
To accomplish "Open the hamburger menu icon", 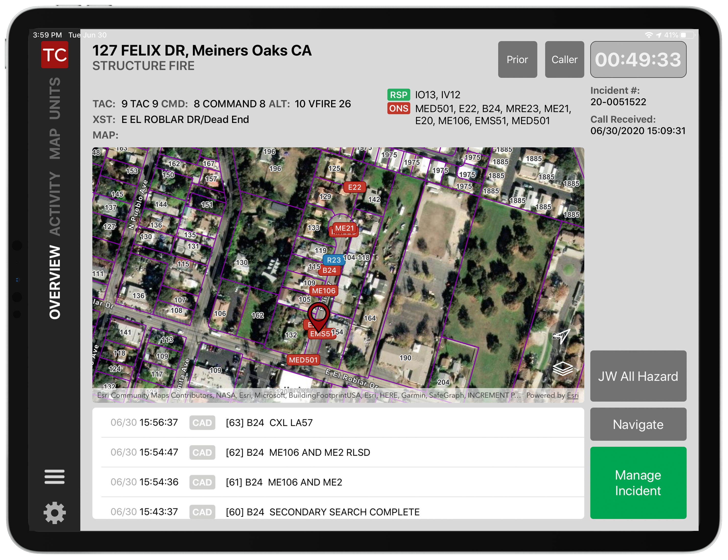I will (x=54, y=477).
